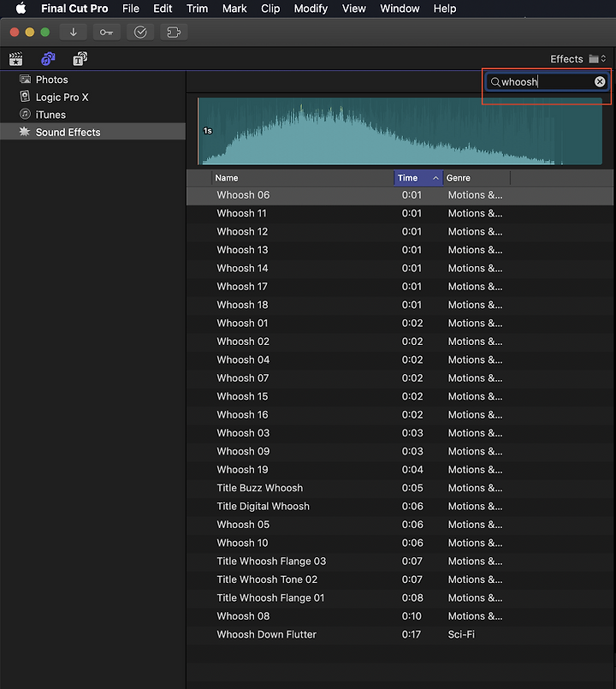Click the iTunes sidebar icon
The image size is (616, 689).
coord(25,114)
